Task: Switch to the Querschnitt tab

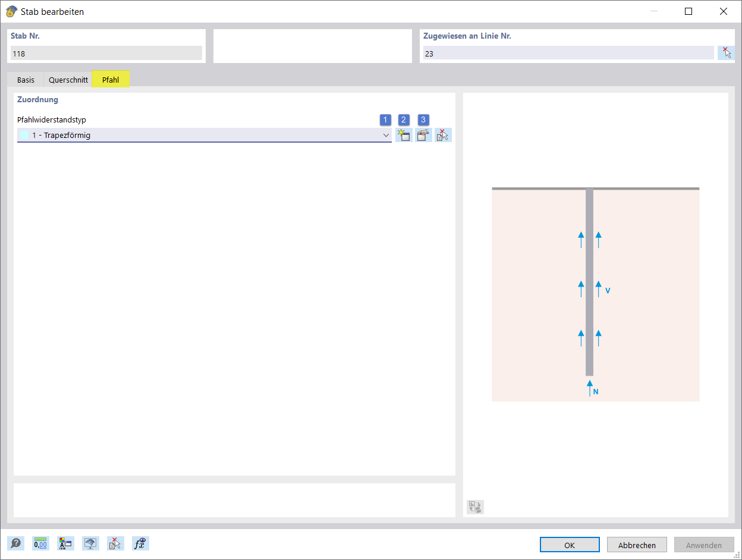Action: point(67,78)
